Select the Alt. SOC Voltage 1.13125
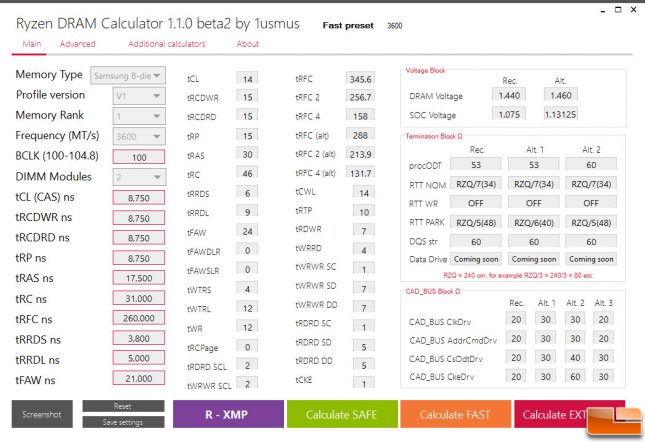This screenshot has height=442, width=645. (x=561, y=114)
